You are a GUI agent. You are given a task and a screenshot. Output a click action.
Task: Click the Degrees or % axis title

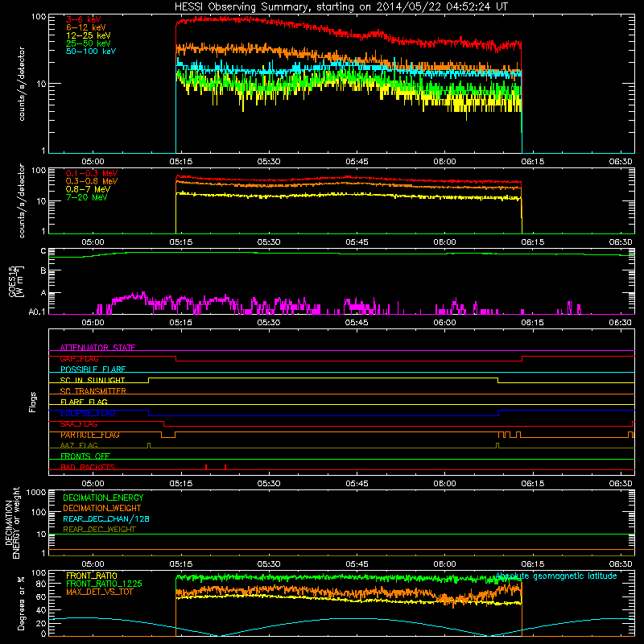click(x=21, y=603)
